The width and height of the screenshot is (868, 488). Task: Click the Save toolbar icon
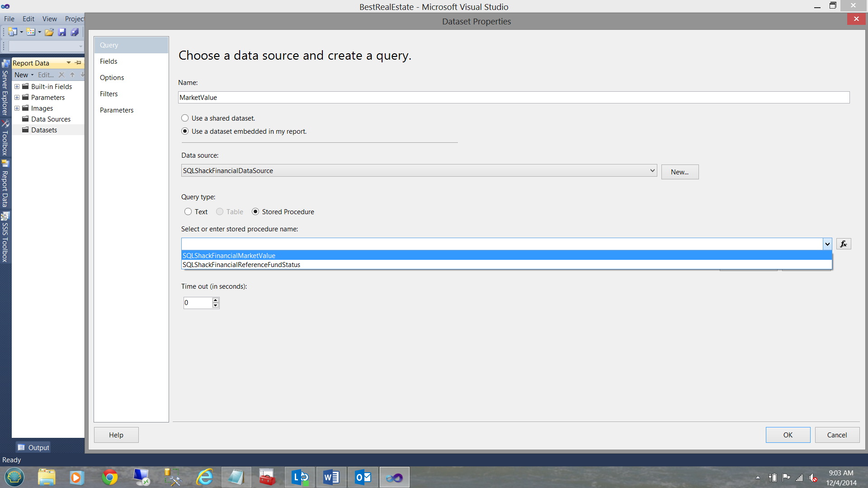[62, 32]
